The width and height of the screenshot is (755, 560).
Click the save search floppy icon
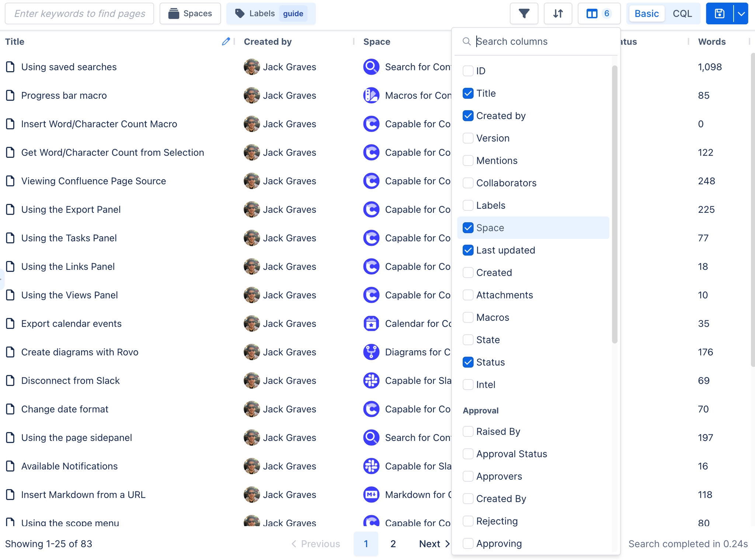[719, 14]
